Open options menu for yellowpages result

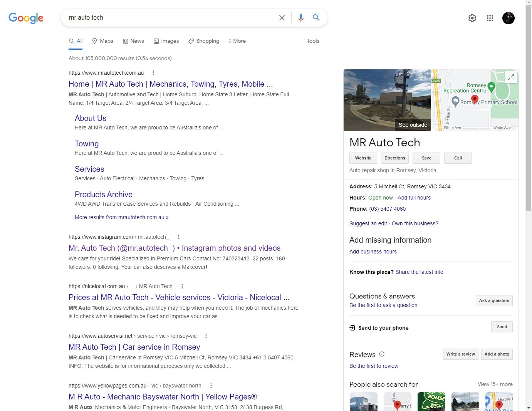pyautogui.click(x=211, y=386)
